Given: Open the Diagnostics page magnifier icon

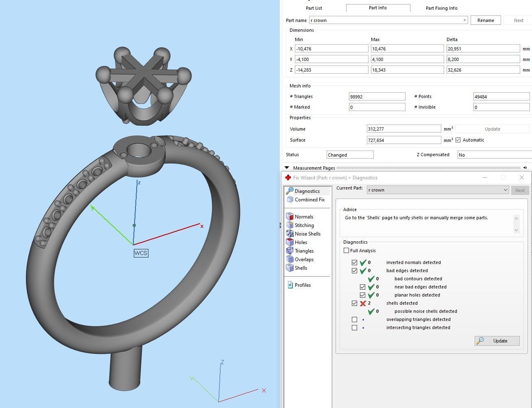Looking at the screenshot, I should tap(290, 191).
